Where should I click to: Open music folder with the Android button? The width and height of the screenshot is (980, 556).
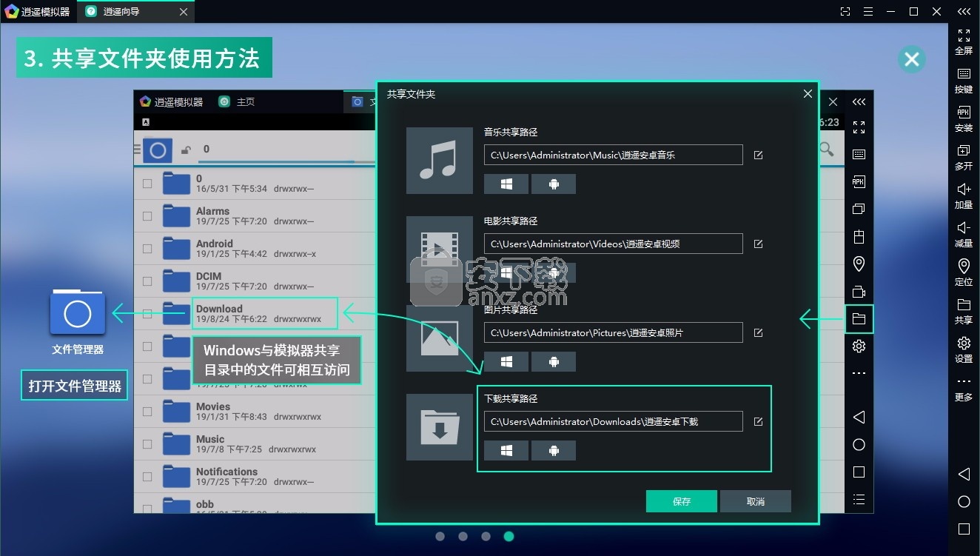(554, 184)
